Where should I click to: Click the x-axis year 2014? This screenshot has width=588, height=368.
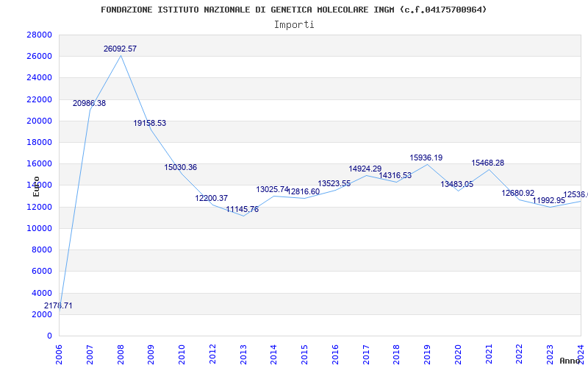274,355
